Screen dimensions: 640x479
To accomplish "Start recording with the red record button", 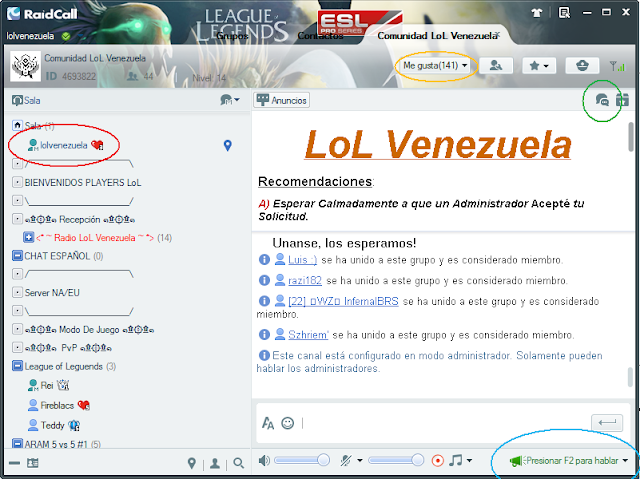I will [437, 461].
